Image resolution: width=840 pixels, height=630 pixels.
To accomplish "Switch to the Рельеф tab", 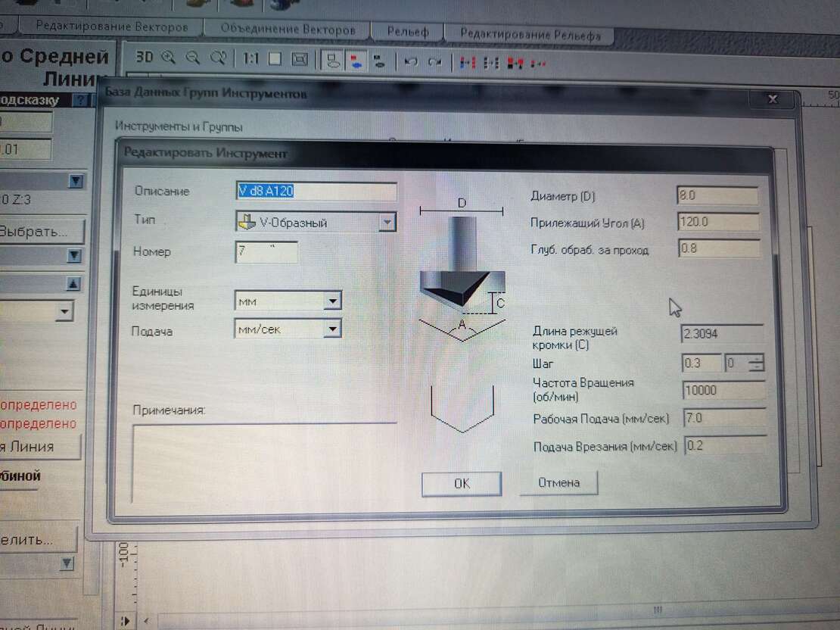I will tap(407, 32).
